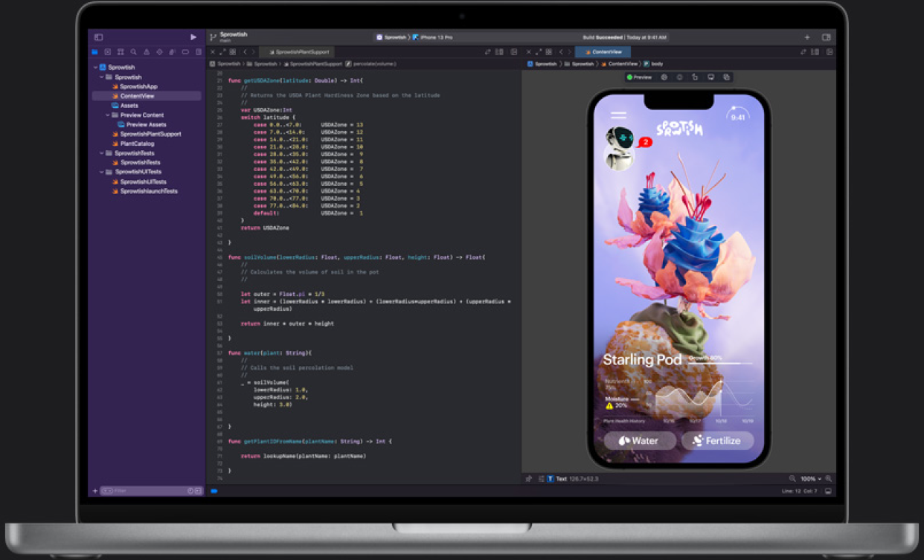Viewport: 924px width, 560px height.
Task: Run the project with the play button
Action: point(193,37)
